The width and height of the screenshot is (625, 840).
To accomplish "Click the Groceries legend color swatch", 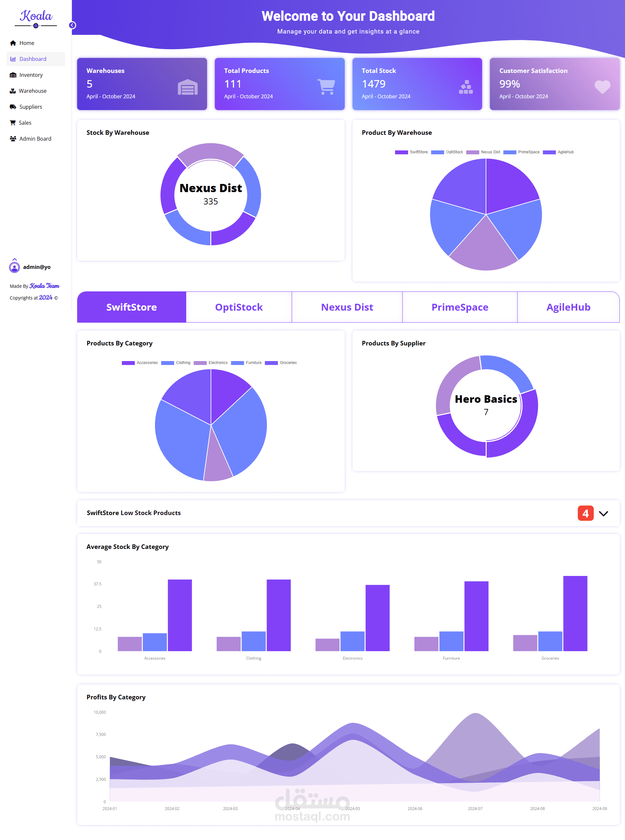I will tap(271, 363).
